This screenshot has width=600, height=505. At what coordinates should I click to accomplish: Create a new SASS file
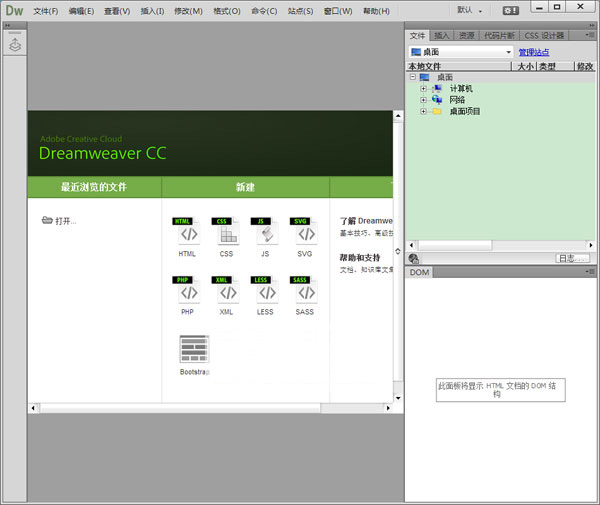click(304, 290)
